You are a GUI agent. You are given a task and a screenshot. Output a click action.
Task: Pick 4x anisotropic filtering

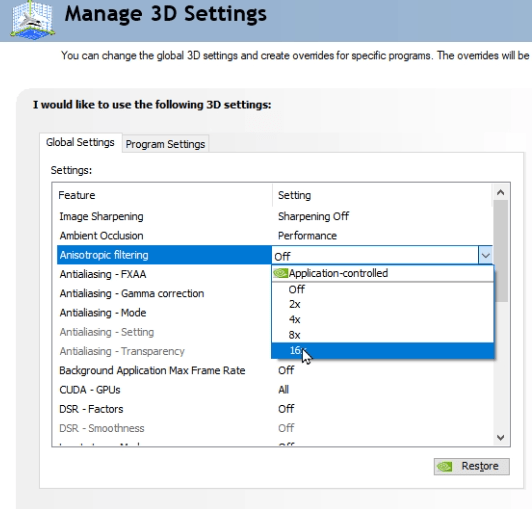tap(383, 320)
